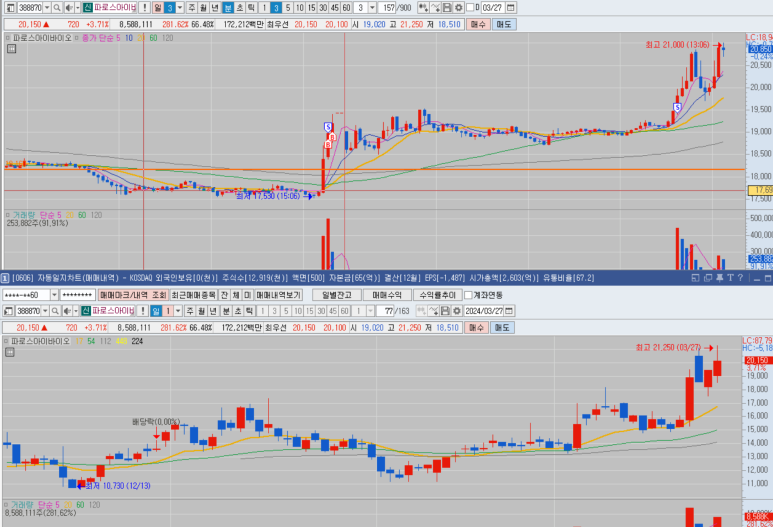The height and width of the screenshot is (527, 773).
Task: Open the calendar picker next to 2024/03/27
Action: coord(509,311)
